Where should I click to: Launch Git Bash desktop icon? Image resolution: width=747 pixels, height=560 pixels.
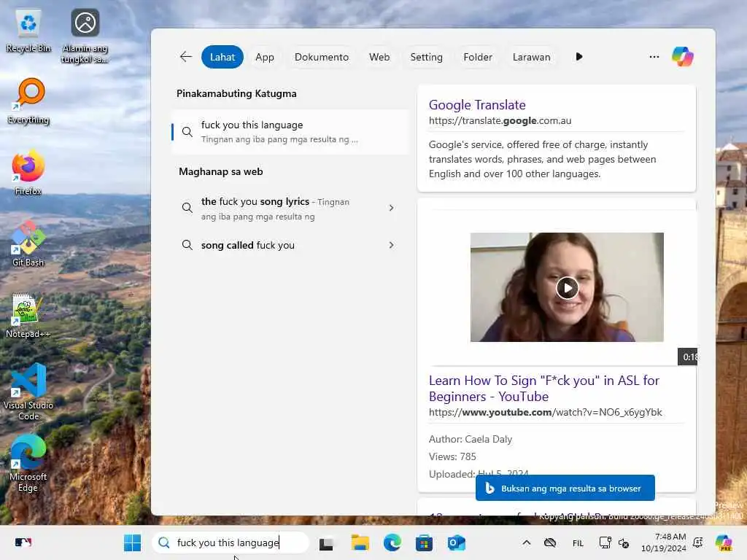coord(28,244)
